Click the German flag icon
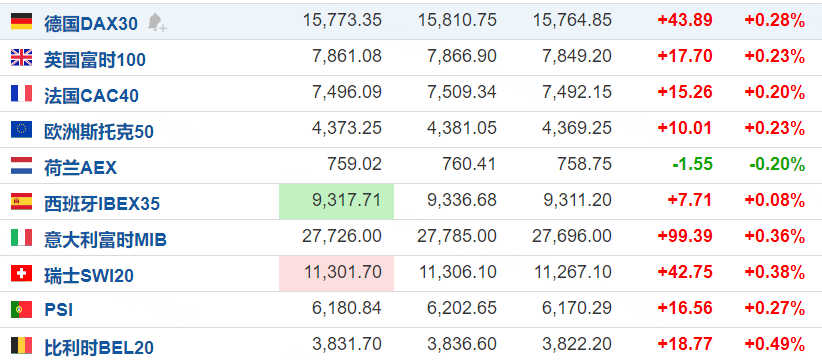Screen dimensions: 822x360 [21, 21]
